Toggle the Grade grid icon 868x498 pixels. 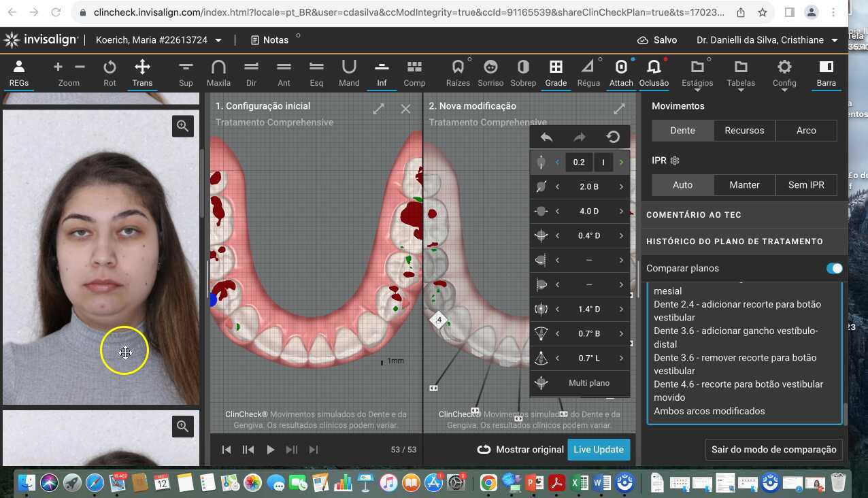556,73
